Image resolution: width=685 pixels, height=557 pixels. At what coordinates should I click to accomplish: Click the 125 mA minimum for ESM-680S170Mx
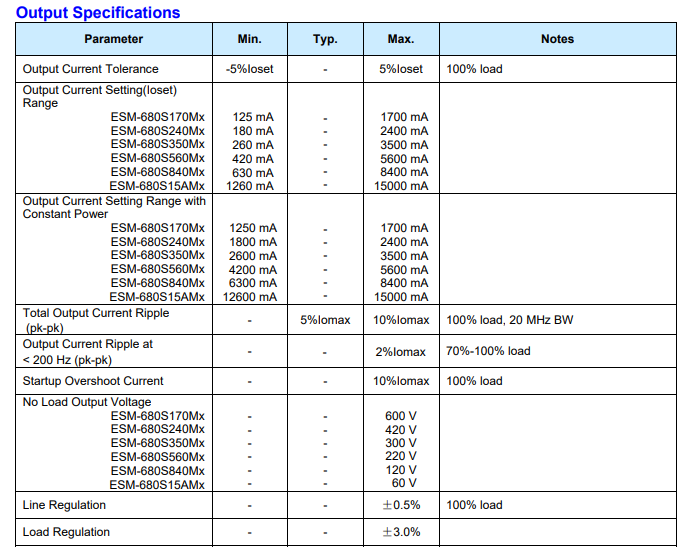tap(253, 117)
